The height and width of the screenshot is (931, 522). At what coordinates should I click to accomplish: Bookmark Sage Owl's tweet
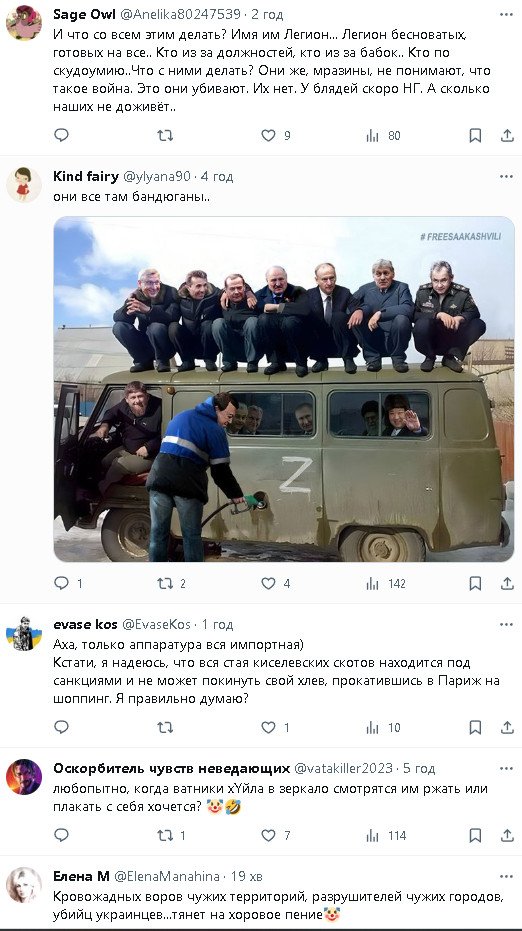click(x=475, y=135)
